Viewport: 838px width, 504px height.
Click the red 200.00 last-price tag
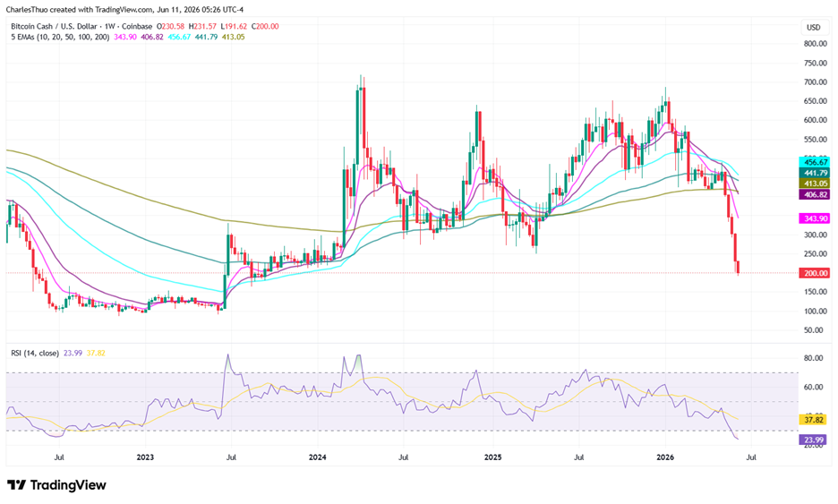click(x=814, y=273)
